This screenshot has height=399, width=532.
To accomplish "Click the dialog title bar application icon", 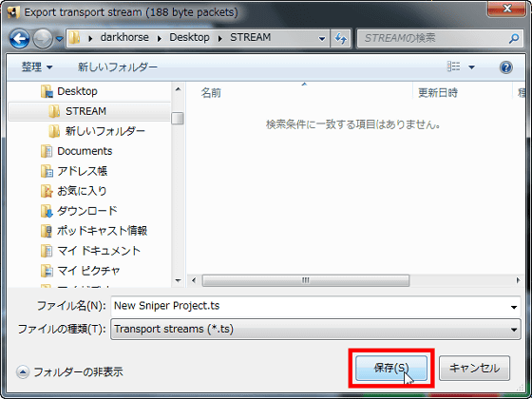I will click(x=13, y=12).
